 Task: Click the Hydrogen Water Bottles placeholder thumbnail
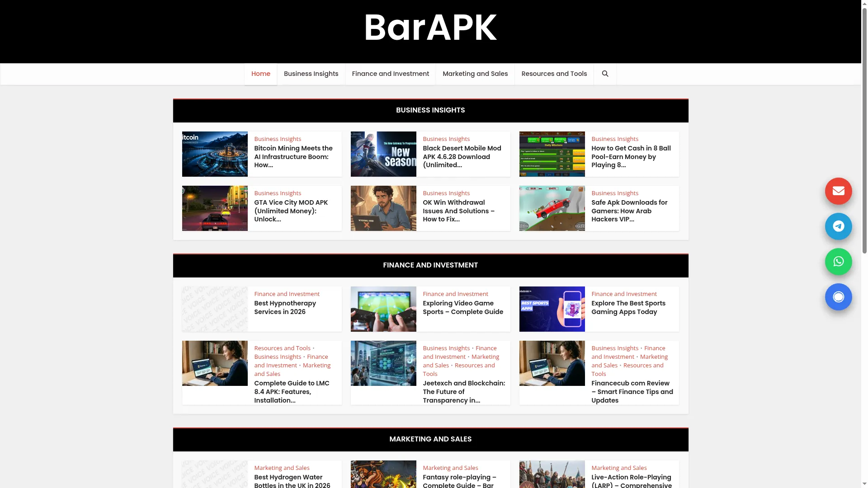[x=215, y=474]
